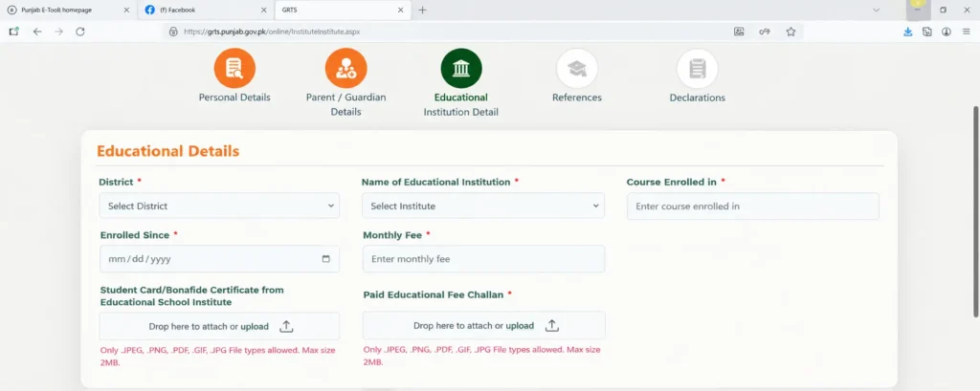Open the Parent / Guardian Details step icon
980x391 pixels.
click(x=345, y=69)
